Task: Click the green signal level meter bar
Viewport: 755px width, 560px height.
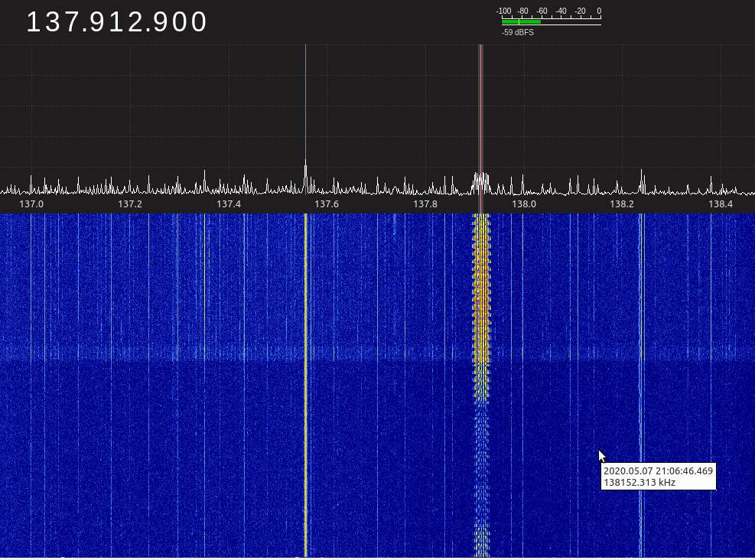Action: (522, 21)
